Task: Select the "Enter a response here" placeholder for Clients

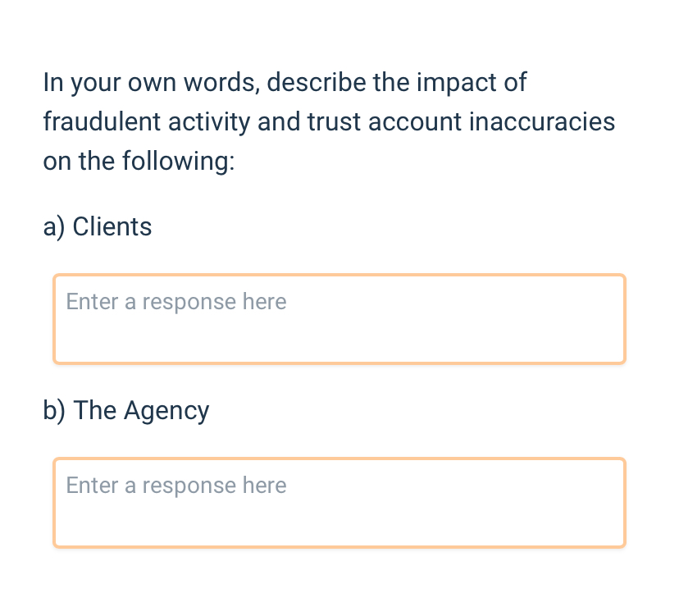Action: click(x=176, y=301)
